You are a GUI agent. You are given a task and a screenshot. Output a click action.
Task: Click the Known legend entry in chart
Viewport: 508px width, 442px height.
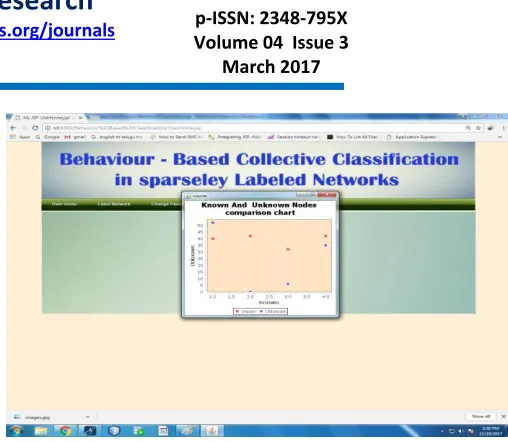pyautogui.click(x=245, y=311)
